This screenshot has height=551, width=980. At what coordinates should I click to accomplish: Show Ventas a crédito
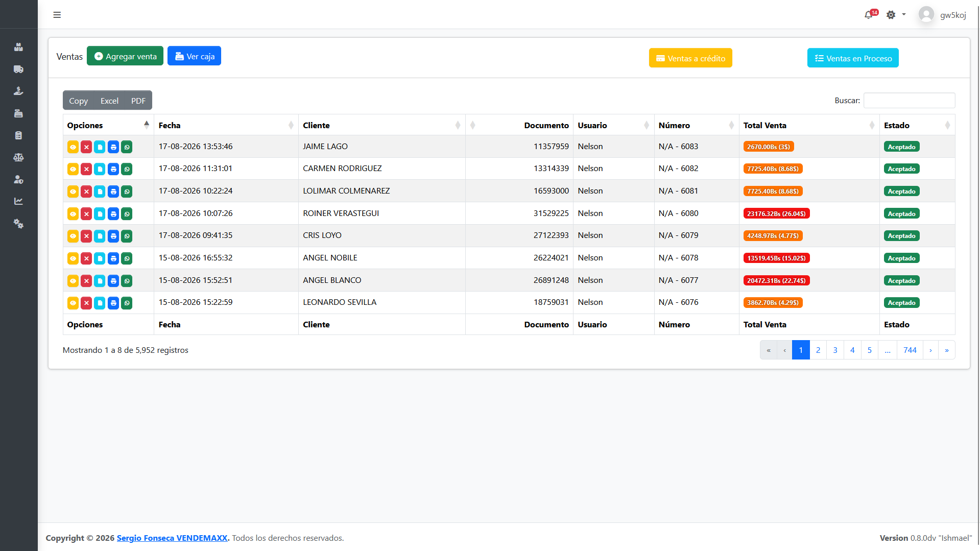click(x=690, y=58)
